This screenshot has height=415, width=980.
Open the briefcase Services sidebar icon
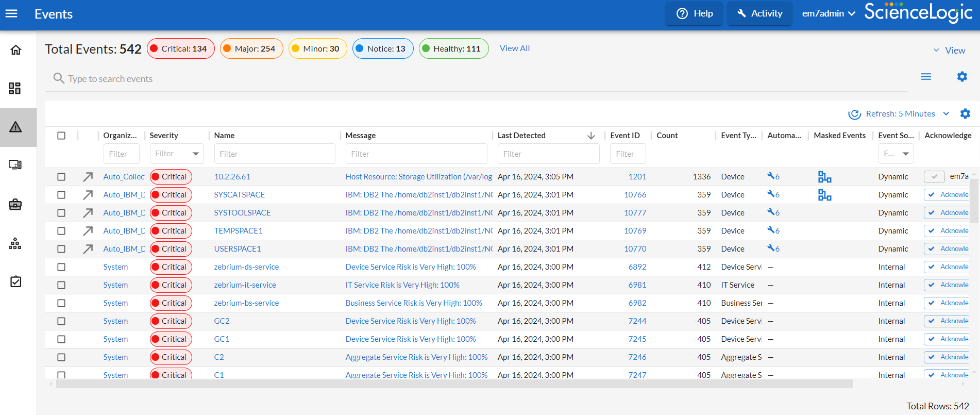[15, 205]
